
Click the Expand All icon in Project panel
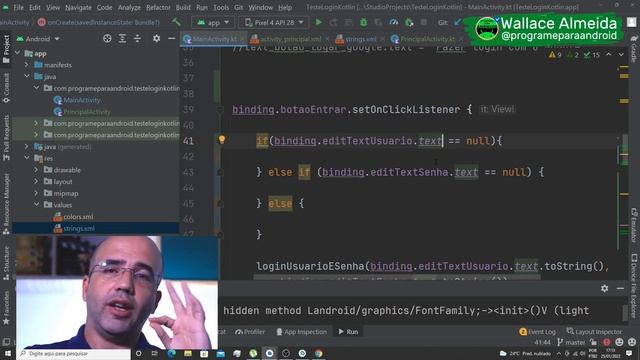122,39
